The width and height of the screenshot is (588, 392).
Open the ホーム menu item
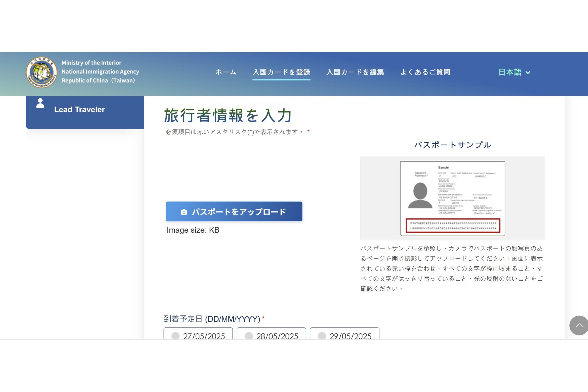(226, 72)
